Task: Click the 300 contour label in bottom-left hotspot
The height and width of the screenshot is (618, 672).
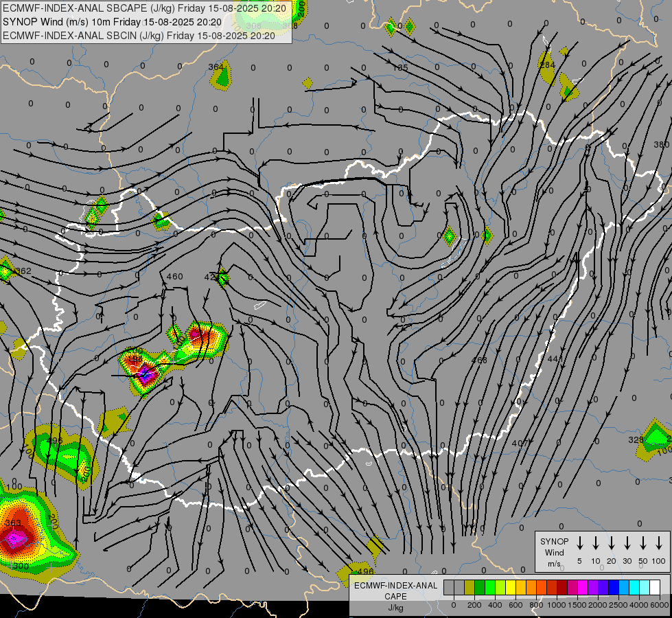Action: tap(21, 566)
